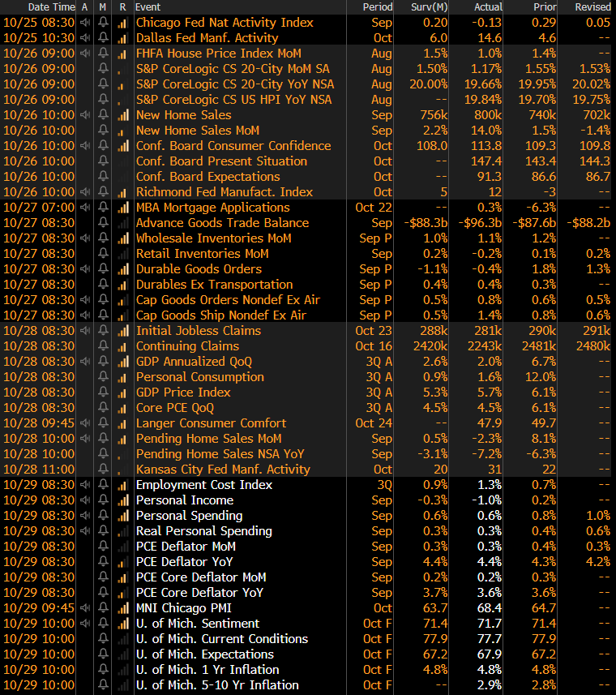The width and height of the screenshot is (616, 695).
Task: Open the PCE Core Deflator YoY event
Action: click(x=201, y=593)
